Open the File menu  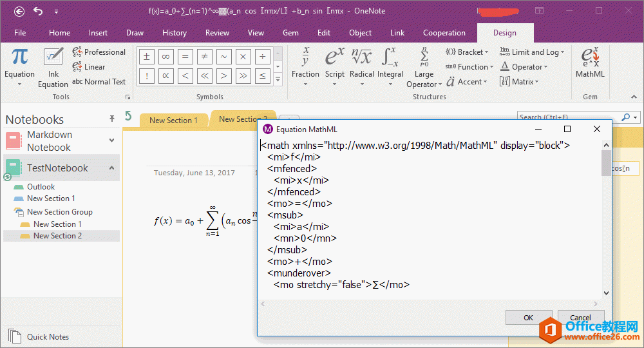[x=20, y=33]
